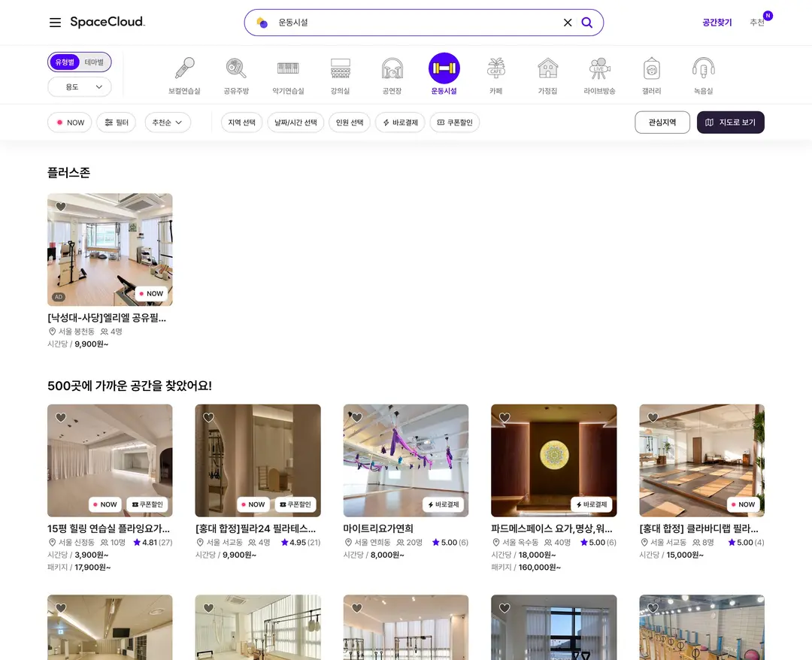Click the search box containing 운동시설
This screenshot has width=812, height=660.
[x=423, y=23]
